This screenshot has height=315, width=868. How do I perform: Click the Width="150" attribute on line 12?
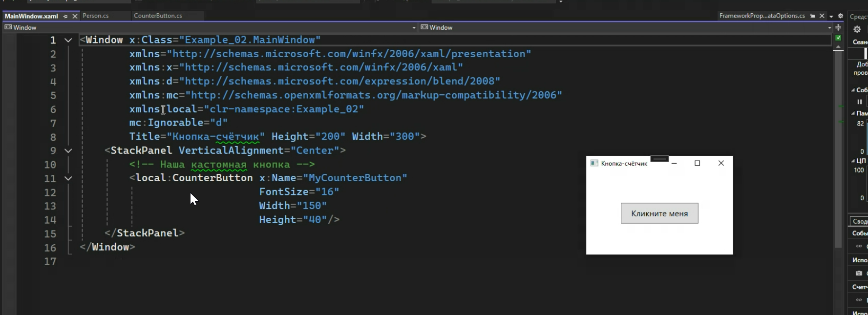coord(293,206)
